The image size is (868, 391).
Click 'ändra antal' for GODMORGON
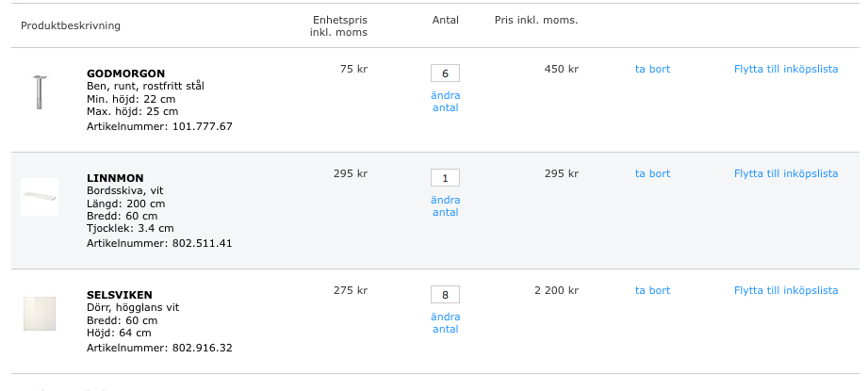pyautogui.click(x=446, y=101)
